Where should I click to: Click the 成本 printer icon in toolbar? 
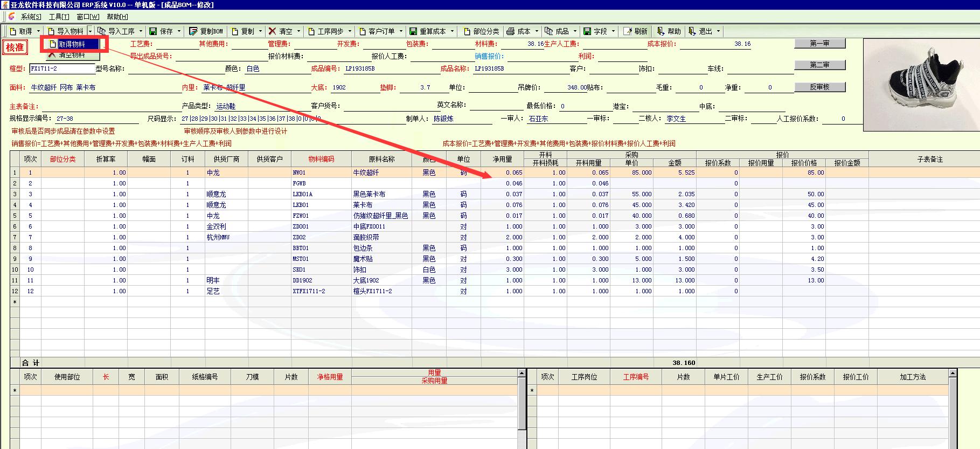(x=510, y=31)
